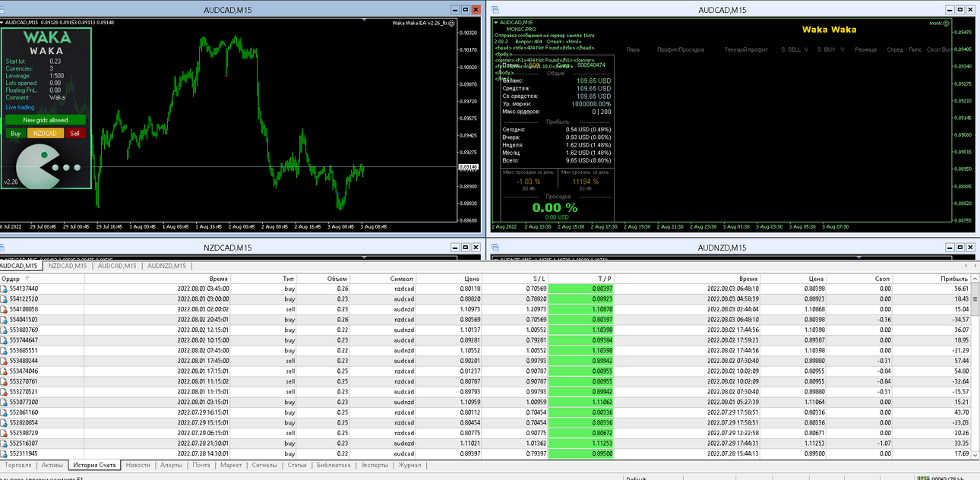Viewport: 980px width, 480px height.
Task: Click the order icon for order 552820854
Action: [5, 422]
